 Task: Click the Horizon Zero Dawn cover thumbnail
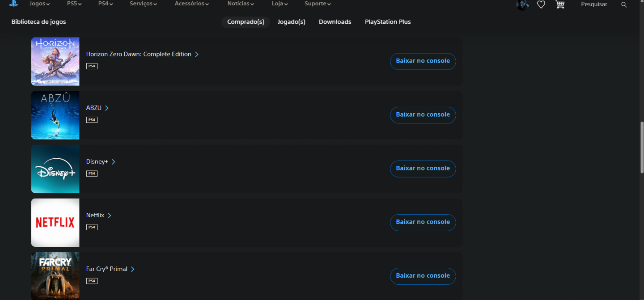pos(55,61)
